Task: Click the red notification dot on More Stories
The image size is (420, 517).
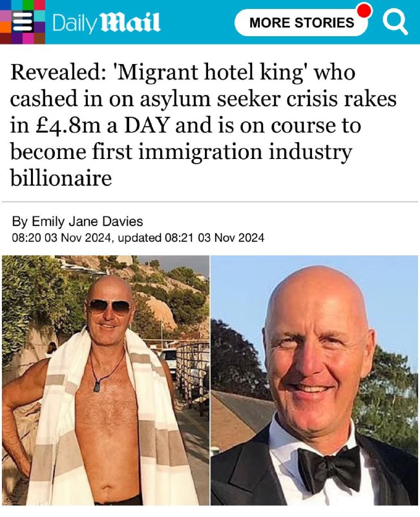Action: point(364,10)
